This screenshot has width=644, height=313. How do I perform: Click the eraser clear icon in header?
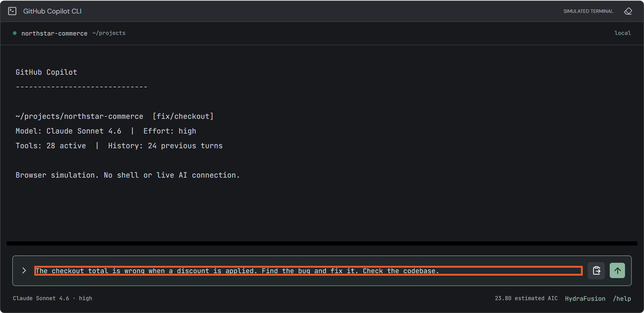(x=628, y=11)
